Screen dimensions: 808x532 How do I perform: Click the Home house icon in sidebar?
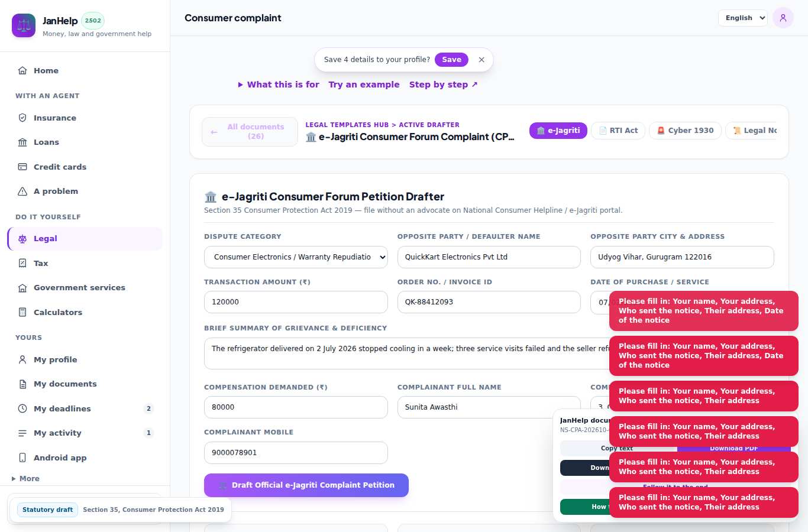(x=22, y=70)
